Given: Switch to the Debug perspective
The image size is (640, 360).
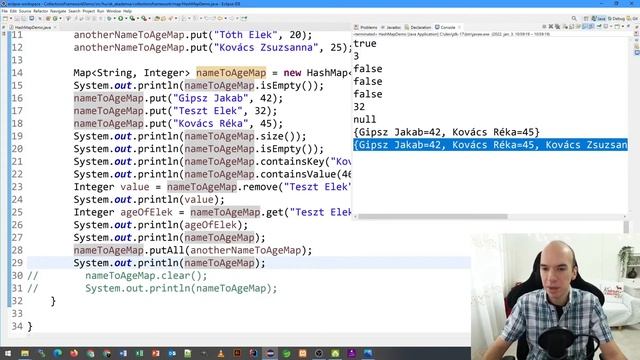Looking at the screenshot, I should 617,18.
